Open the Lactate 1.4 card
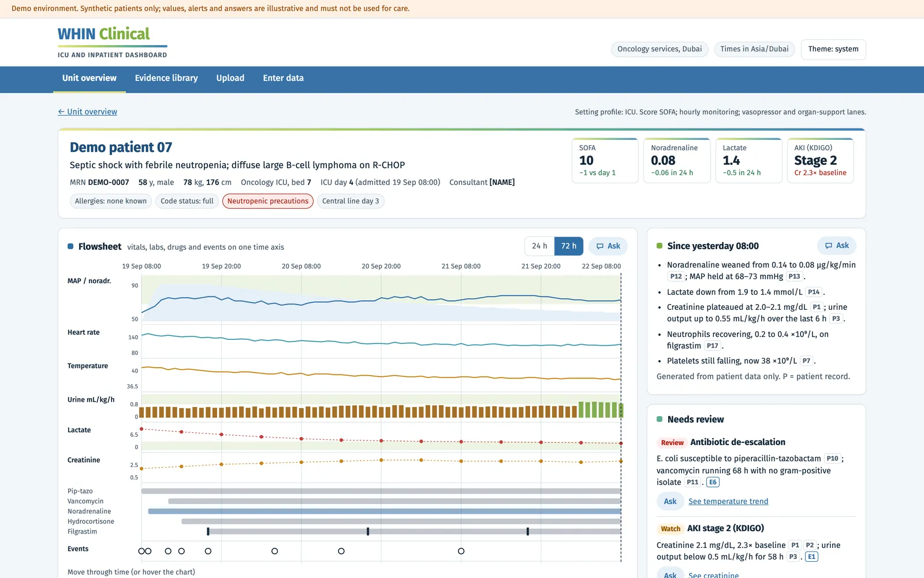Image resolution: width=924 pixels, height=578 pixels. [748, 160]
